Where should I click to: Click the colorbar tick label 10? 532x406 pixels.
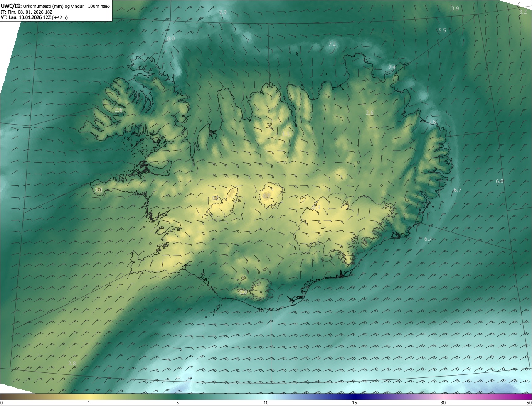coord(266,403)
